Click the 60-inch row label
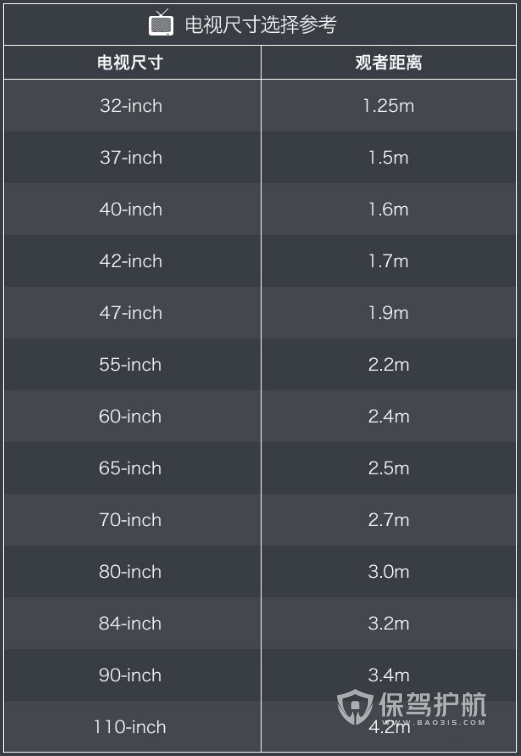The height and width of the screenshot is (756, 521). point(130,416)
